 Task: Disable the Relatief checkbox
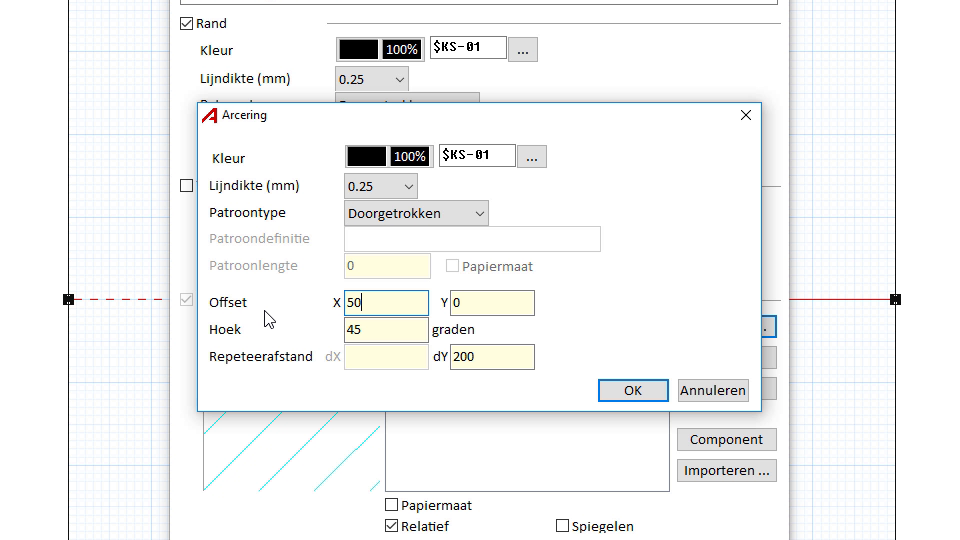(x=392, y=526)
